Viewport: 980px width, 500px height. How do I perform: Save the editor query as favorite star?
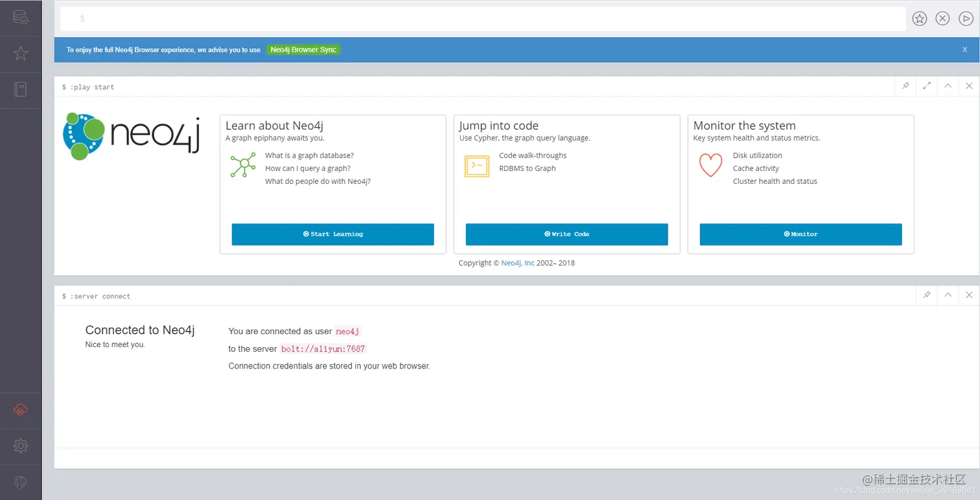(x=919, y=19)
